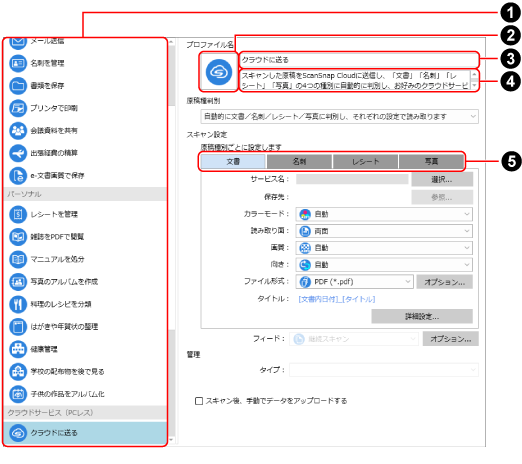The width and height of the screenshot is (522, 464).
Task: Open the 原稿種別 document type dropdown
Action: [339, 116]
